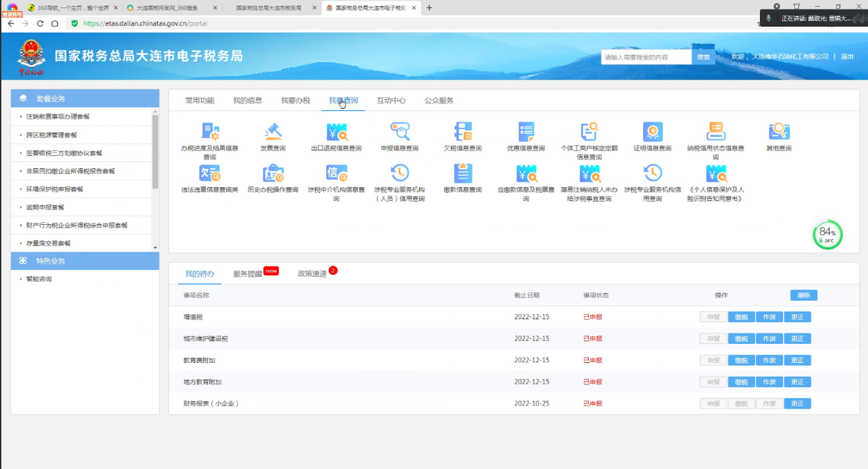The width and height of the screenshot is (868, 469).
Task: Open 发票查询 invoice query icon
Action: click(x=273, y=132)
